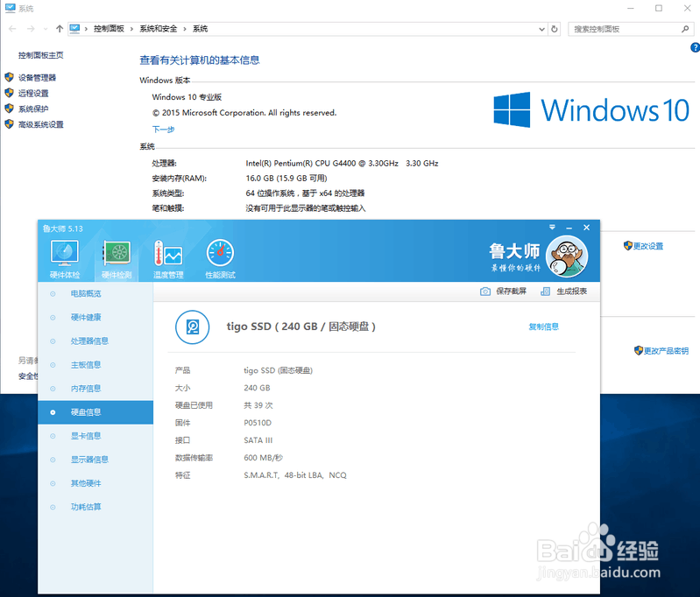Screen dimensions: 700x597
Task: Click the Windows 10 logo
Action: click(x=591, y=109)
